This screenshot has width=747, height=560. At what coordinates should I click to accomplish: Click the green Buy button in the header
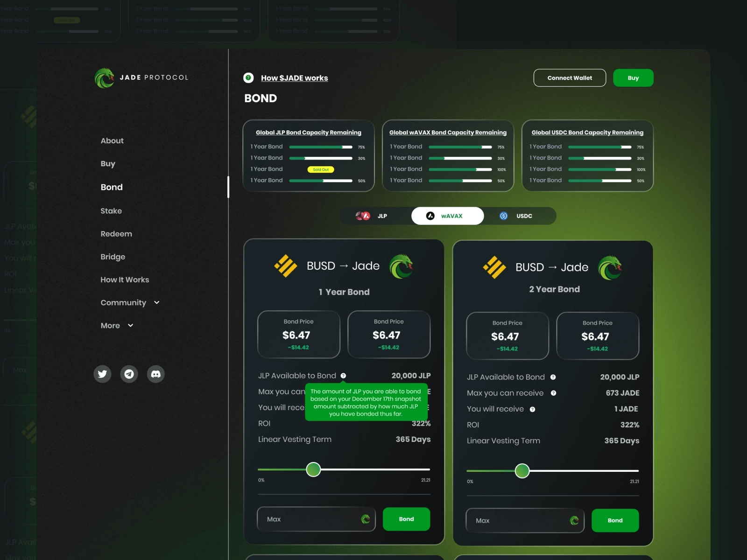[x=633, y=78]
